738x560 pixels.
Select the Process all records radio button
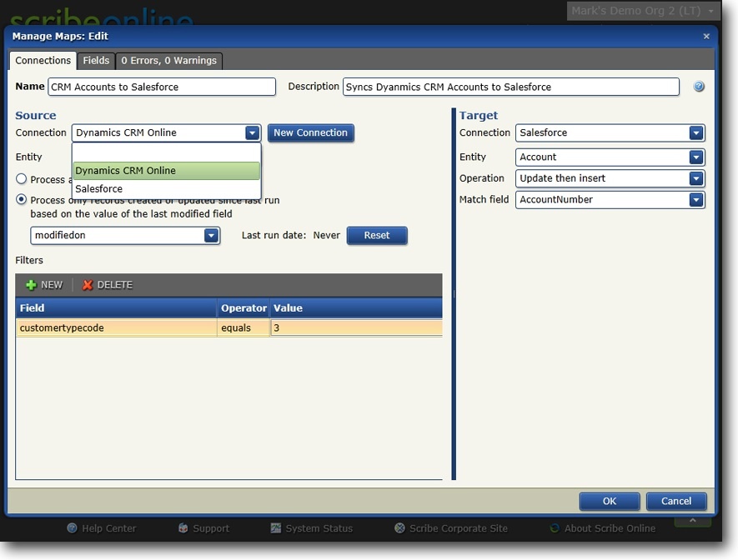[21, 178]
